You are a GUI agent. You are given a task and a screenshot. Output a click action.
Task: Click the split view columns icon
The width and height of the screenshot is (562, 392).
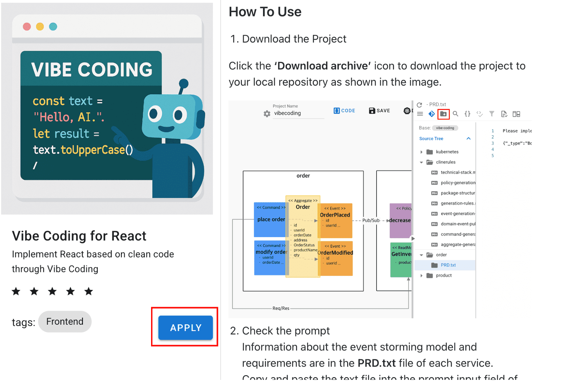[516, 114]
